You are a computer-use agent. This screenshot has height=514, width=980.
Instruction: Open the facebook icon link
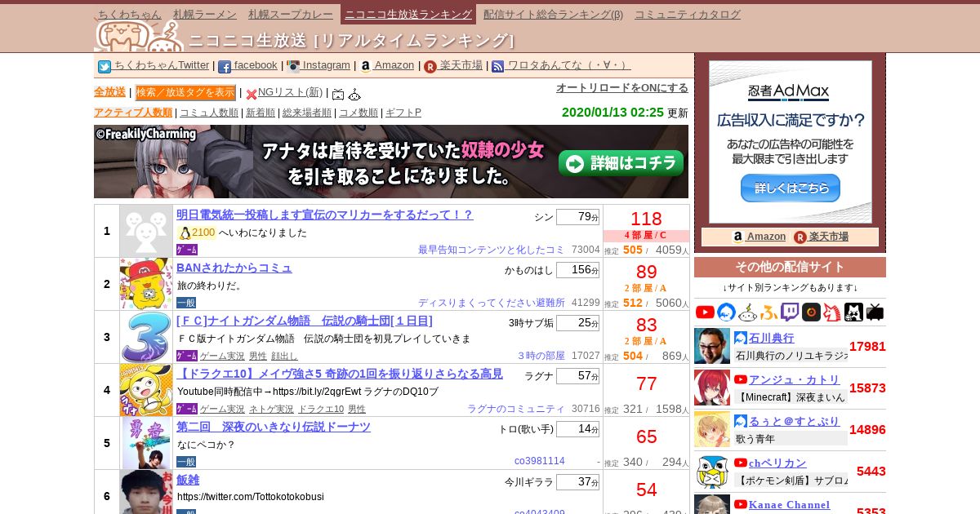225,67
